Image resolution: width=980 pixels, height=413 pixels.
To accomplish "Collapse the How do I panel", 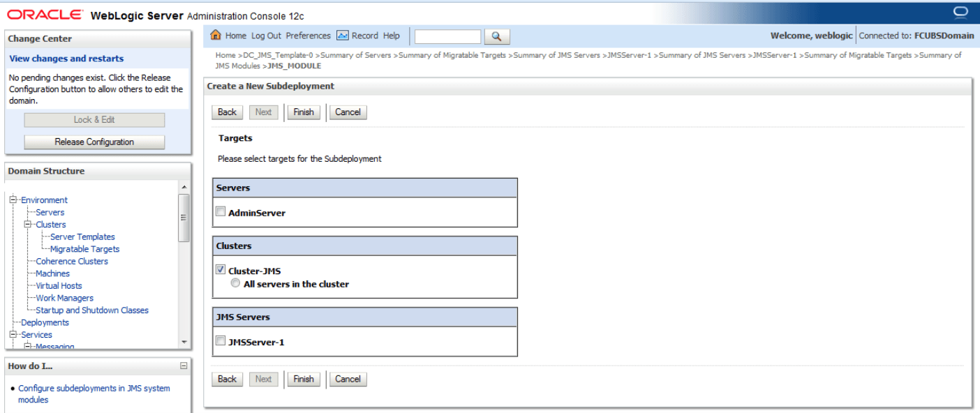I will pos(184,366).
